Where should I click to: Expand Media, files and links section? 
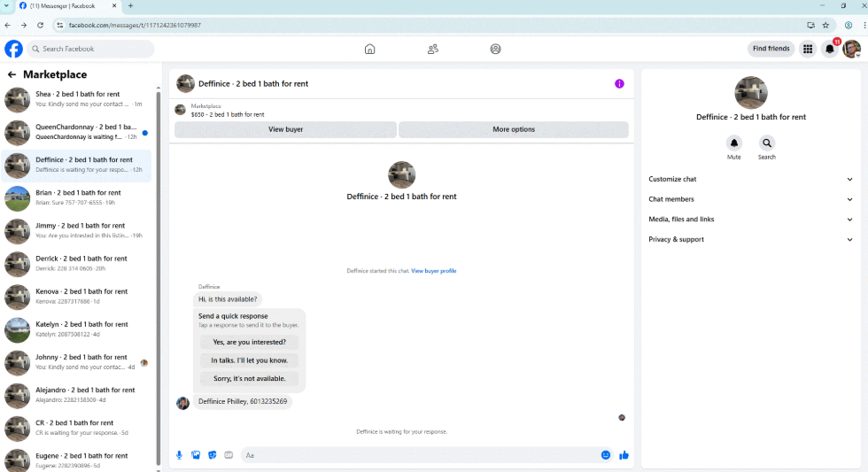(751, 219)
